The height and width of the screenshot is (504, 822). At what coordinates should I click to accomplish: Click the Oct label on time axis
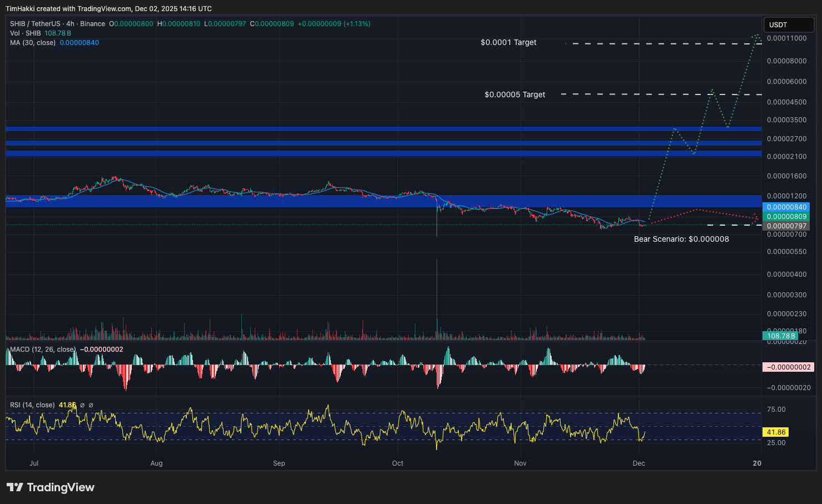coord(398,463)
